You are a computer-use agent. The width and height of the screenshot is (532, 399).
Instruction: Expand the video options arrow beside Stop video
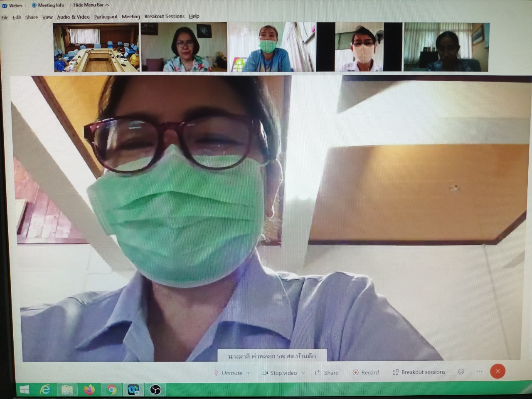tap(303, 373)
